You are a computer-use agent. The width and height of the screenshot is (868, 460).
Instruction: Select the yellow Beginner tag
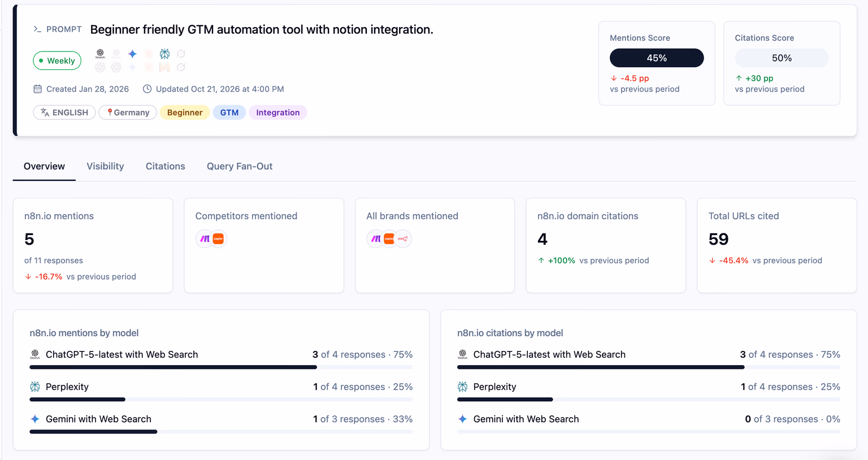[185, 112]
